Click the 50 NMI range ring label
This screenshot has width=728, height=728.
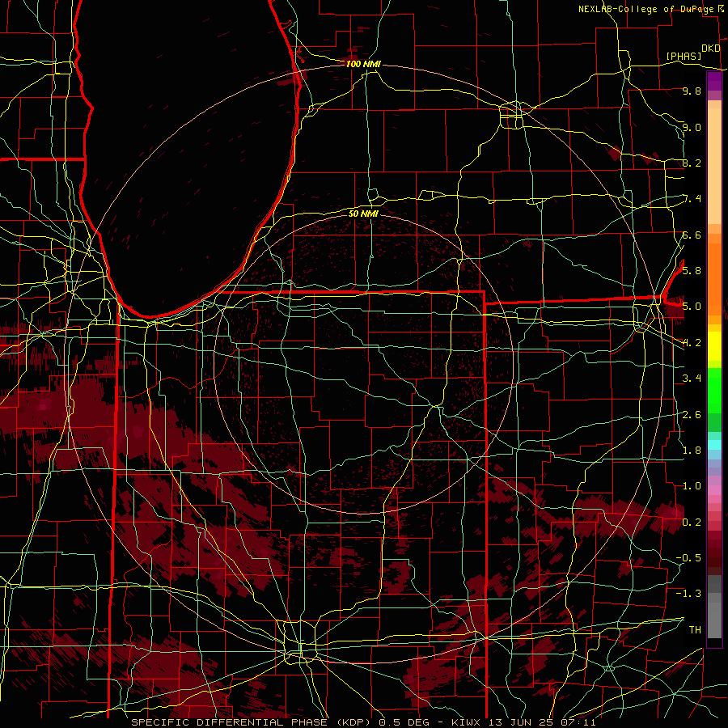coord(363,214)
